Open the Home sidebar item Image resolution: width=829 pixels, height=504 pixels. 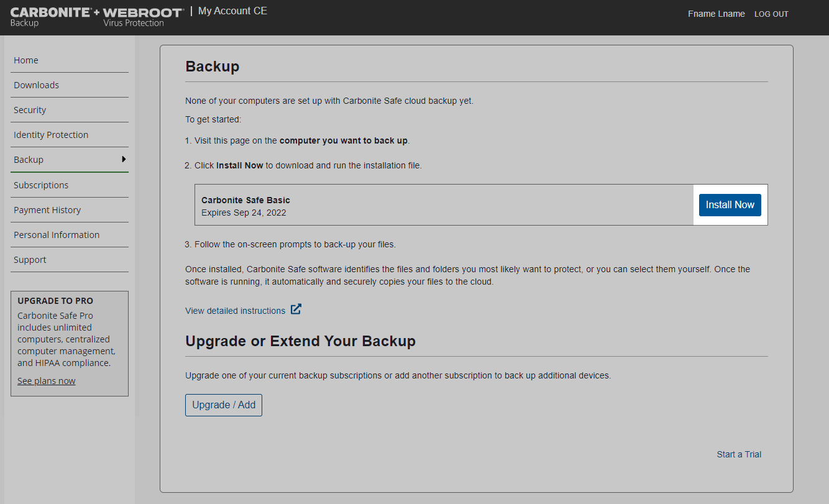point(26,60)
